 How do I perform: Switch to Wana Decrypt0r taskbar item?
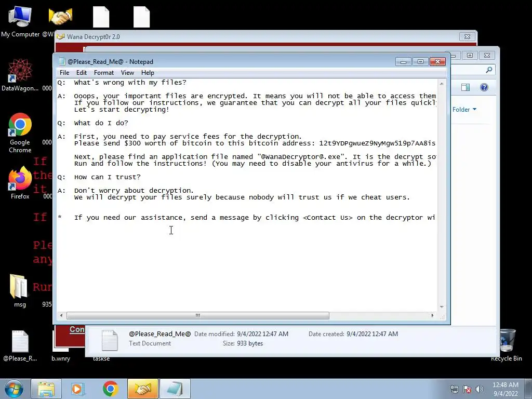coord(143,389)
